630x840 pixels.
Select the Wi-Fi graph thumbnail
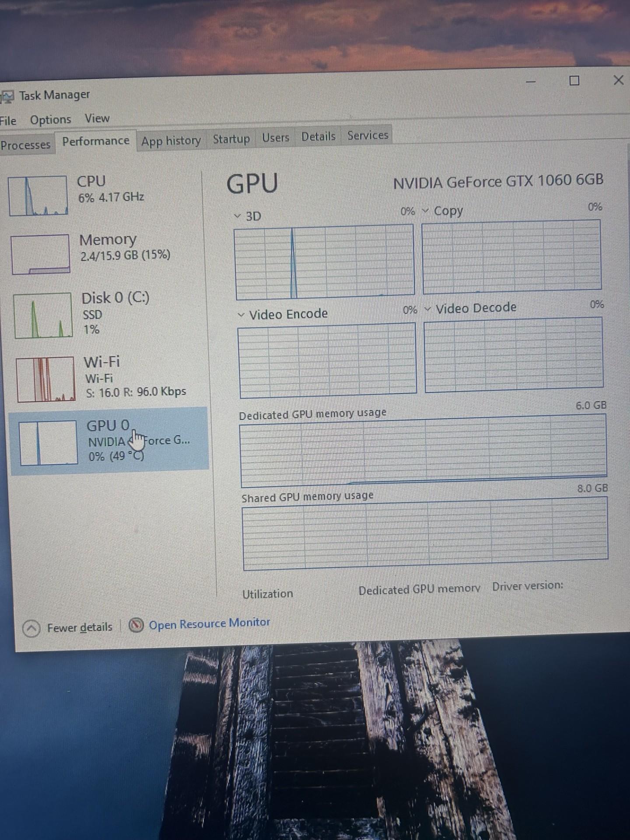(45, 379)
